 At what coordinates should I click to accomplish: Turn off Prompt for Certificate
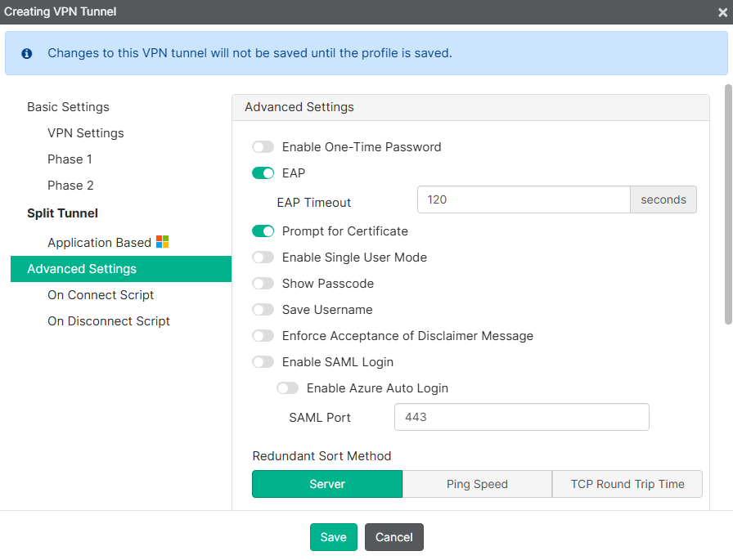(263, 231)
